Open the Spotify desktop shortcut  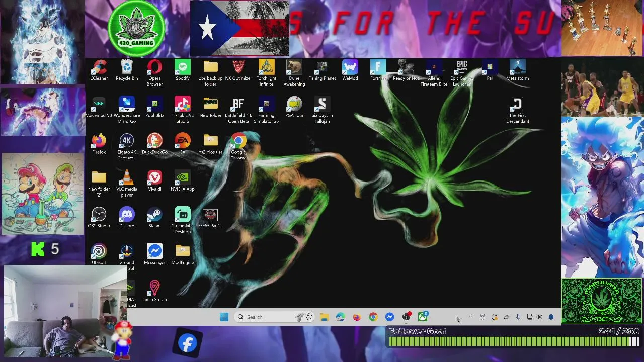tap(183, 70)
